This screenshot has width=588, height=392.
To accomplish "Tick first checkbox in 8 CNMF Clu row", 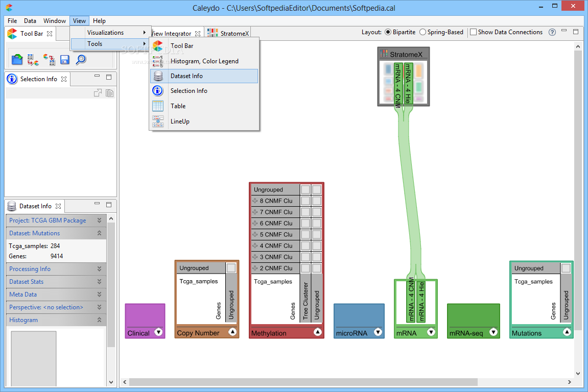I will [305, 201].
